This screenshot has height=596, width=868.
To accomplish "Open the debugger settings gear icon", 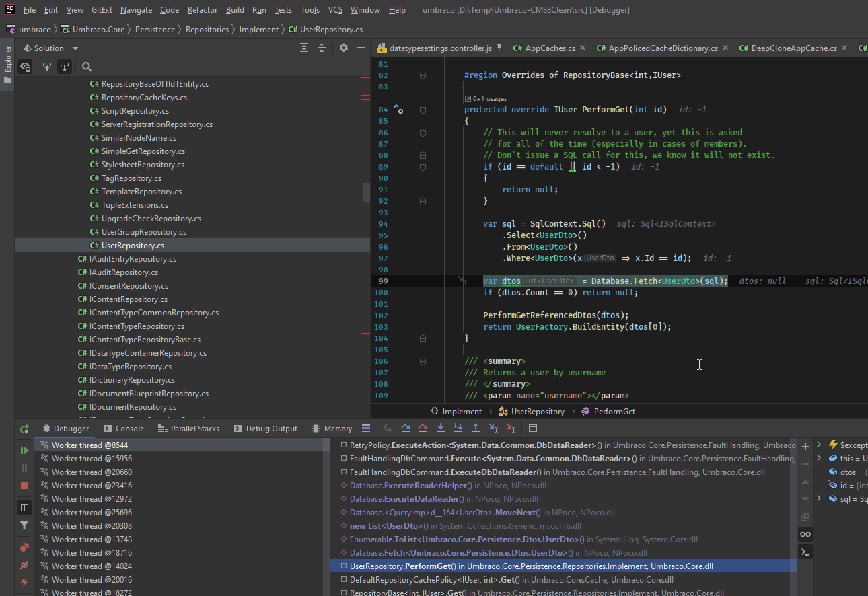I will pyautogui.click(x=343, y=48).
